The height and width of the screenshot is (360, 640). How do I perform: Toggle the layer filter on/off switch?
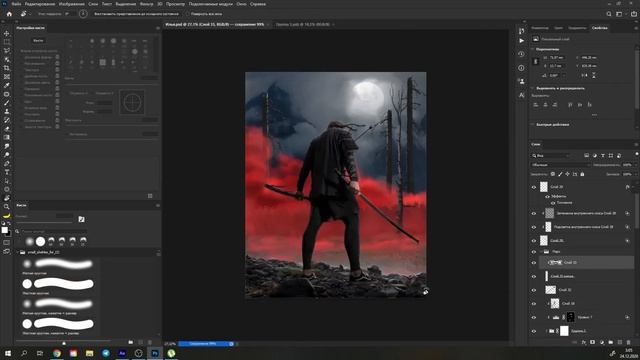coord(636,154)
